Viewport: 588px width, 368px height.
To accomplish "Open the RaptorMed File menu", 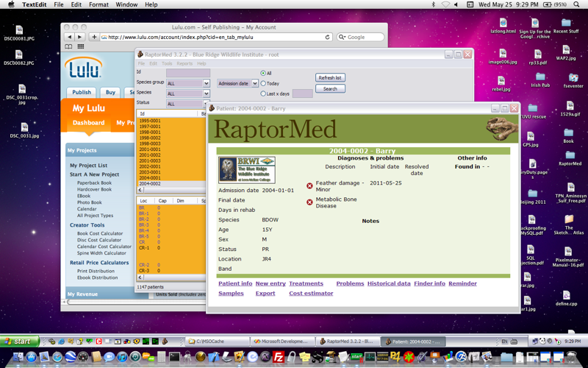I will click(x=141, y=63).
